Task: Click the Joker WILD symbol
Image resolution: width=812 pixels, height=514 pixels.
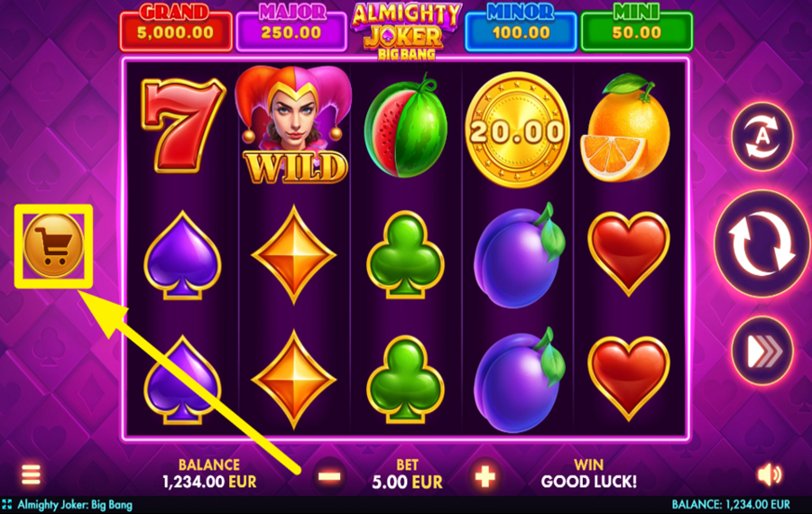Action: (x=294, y=124)
